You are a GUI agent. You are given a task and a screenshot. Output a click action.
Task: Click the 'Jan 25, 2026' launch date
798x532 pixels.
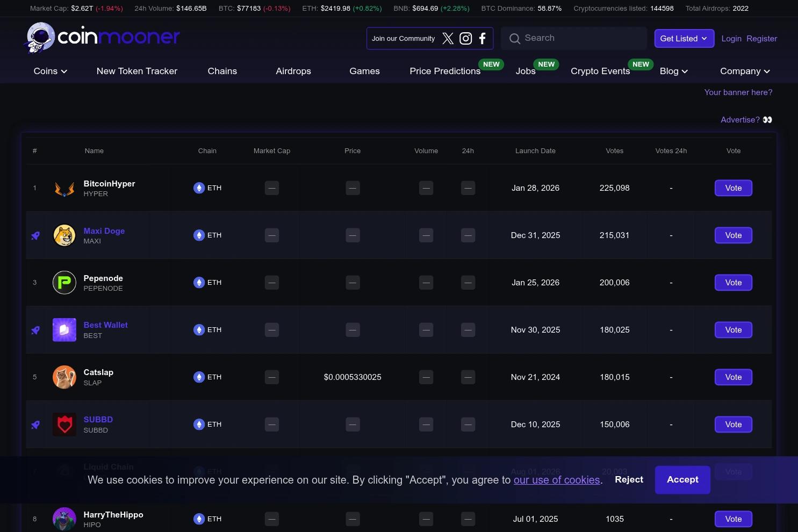pos(535,283)
